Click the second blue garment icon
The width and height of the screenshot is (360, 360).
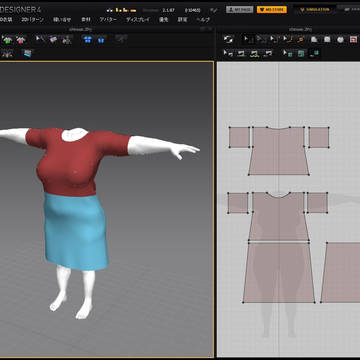click(x=101, y=40)
